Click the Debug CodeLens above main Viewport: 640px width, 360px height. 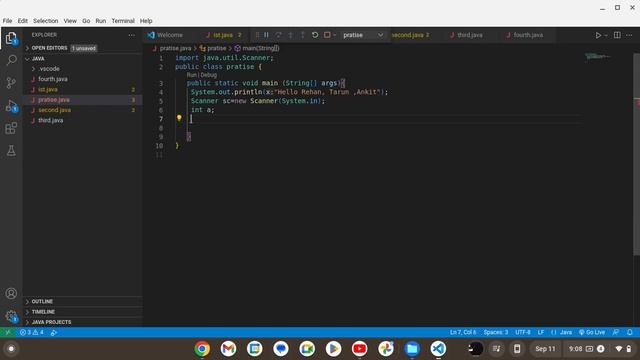pos(209,75)
